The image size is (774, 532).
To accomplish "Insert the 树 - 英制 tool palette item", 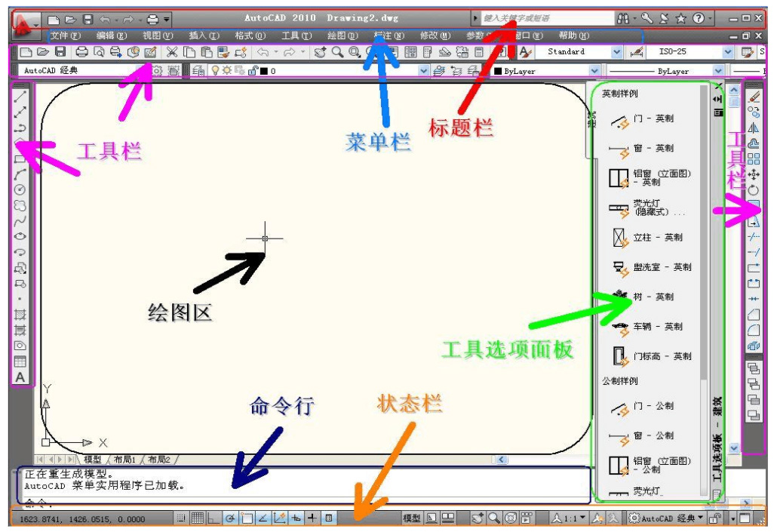I will tap(644, 297).
